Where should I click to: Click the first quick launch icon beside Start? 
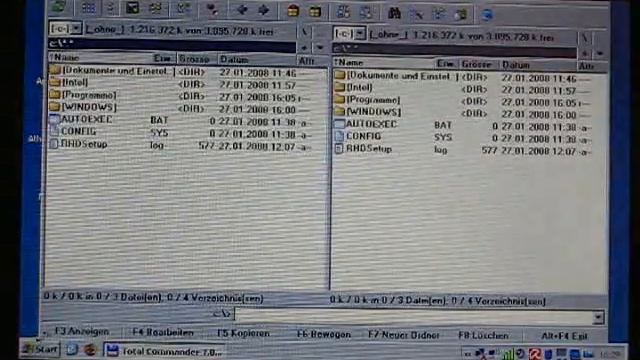(x=72, y=350)
